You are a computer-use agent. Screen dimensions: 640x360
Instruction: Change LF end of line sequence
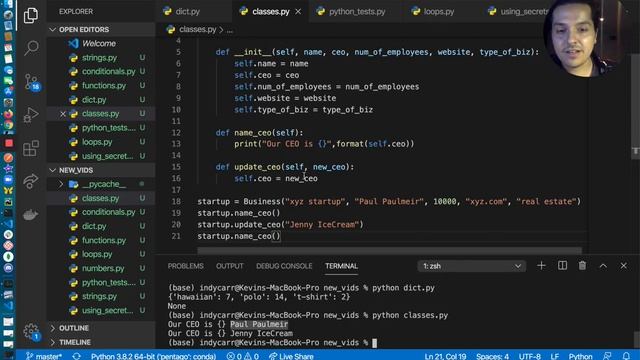[x=554, y=356]
